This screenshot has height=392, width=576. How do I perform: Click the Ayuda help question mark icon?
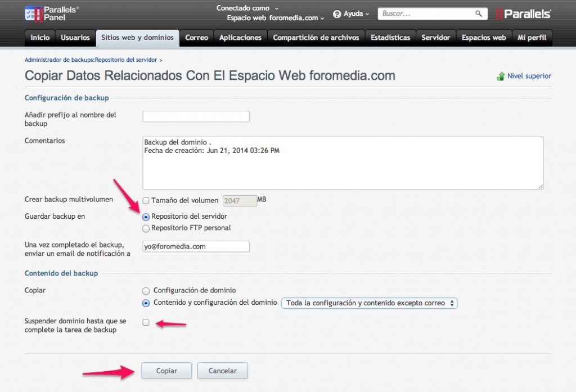click(337, 14)
